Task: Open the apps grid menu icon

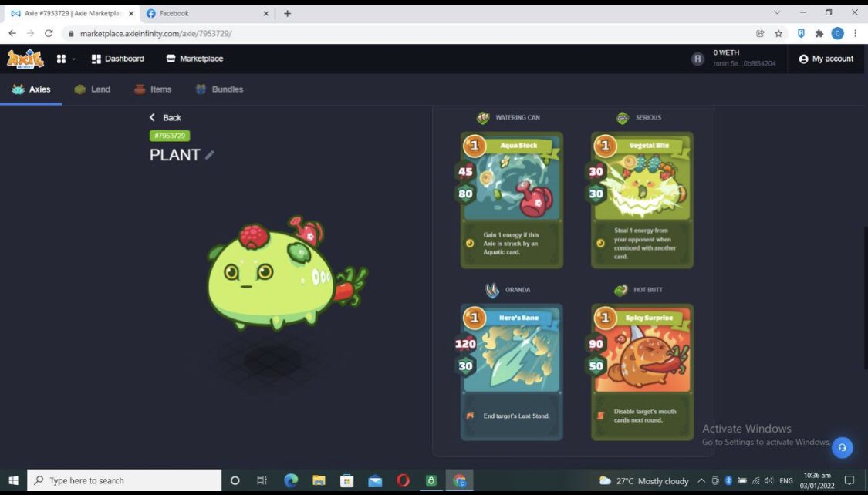Action: point(62,59)
